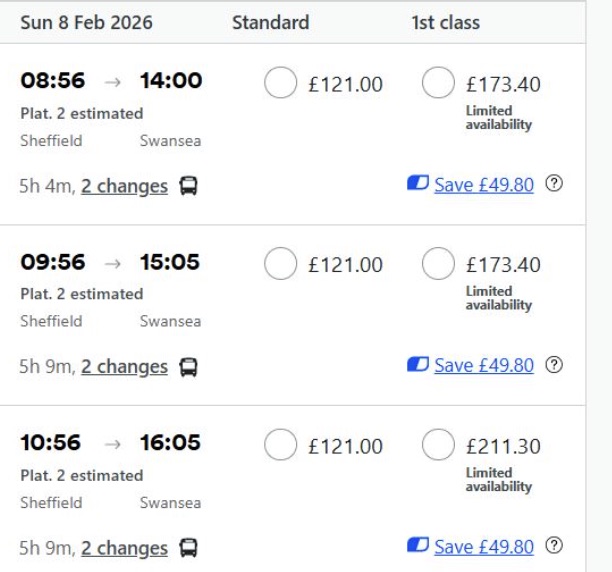This screenshot has height=572, width=612.
Task: Choose 1st class £211.30 for 10:56 train
Action: pyautogui.click(x=439, y=446)
